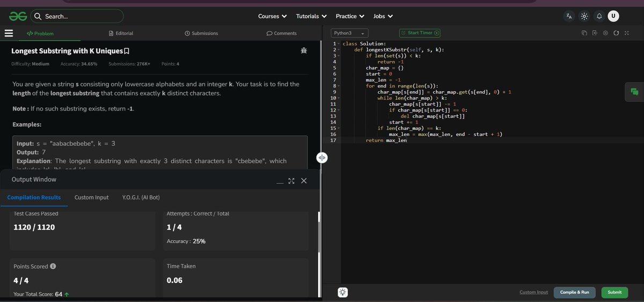644x302 pixels.
Task: Click the Difficulty: Medium label
Action: coord(30,64)
